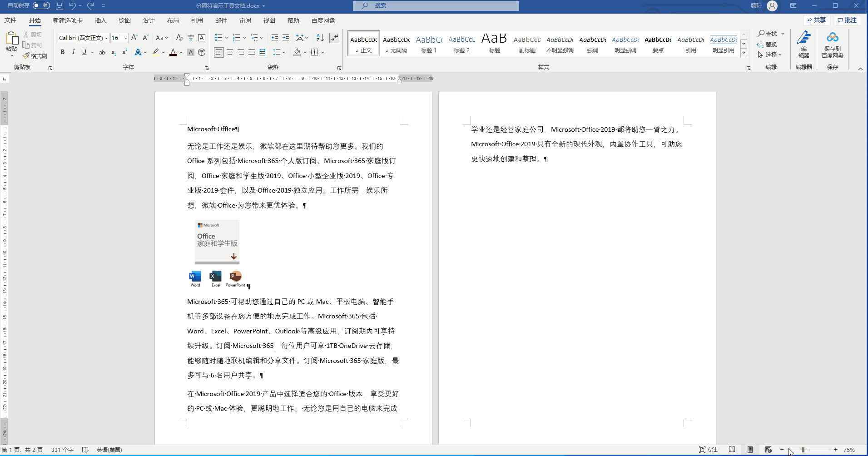
Task: Click the 75% zoom level
Action: (849, 450)
